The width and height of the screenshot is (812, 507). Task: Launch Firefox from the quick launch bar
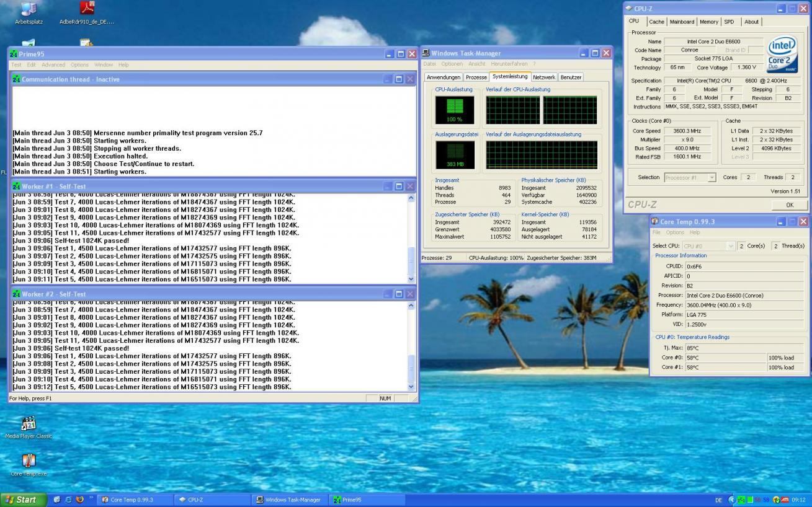(x=79, y=499)
